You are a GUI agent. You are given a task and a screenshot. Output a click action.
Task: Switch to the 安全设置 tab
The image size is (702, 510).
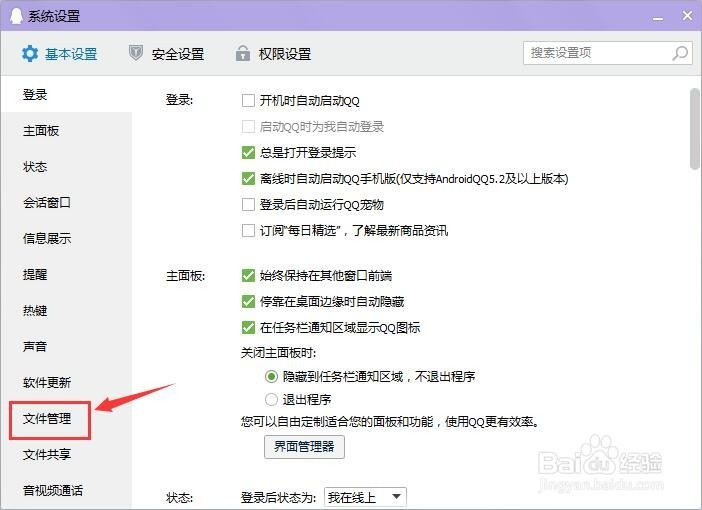(x=167, y=54)
